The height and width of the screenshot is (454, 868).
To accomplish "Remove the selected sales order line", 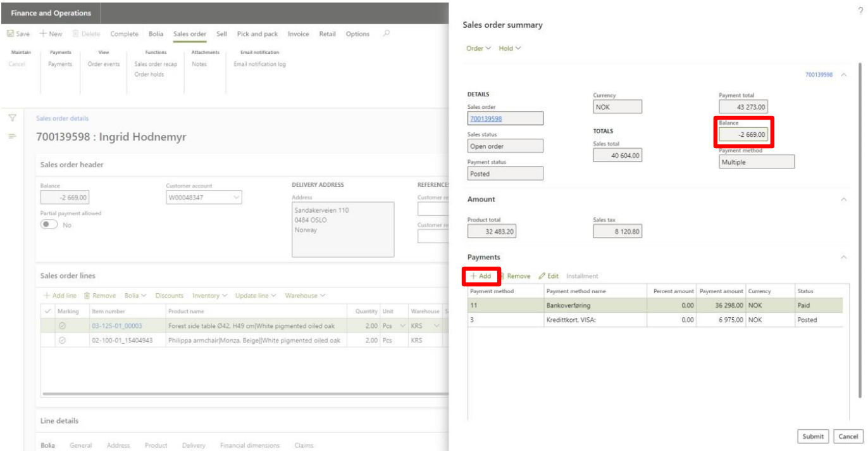I will (x=100, y=296).
